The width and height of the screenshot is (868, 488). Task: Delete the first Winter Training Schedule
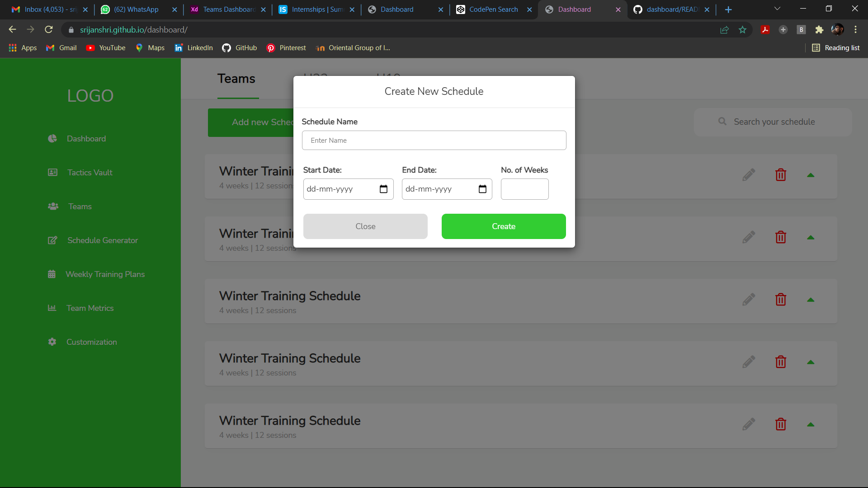781,175
